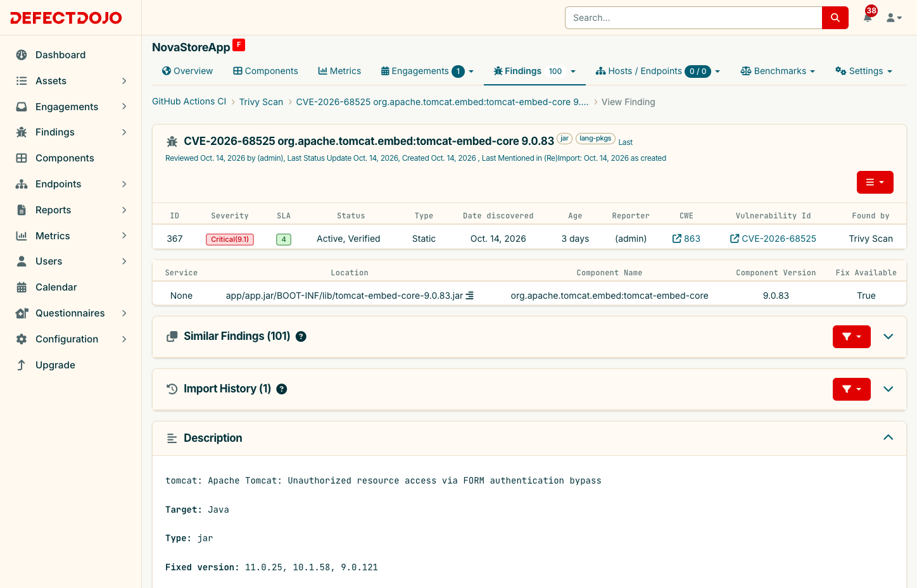The width and height of the screenshot is (917, 588).
Task: Go to the Trivy Scan breadcrumb
Action: [261, 102]
